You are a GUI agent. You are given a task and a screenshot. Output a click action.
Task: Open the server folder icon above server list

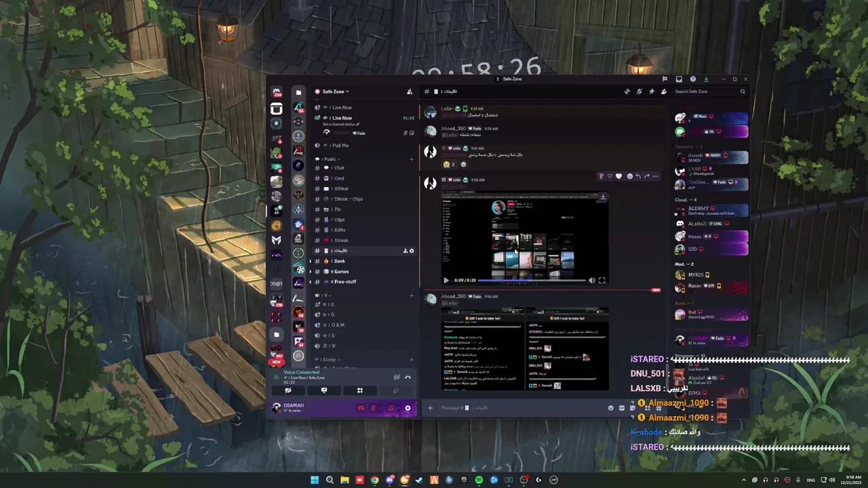298,92
